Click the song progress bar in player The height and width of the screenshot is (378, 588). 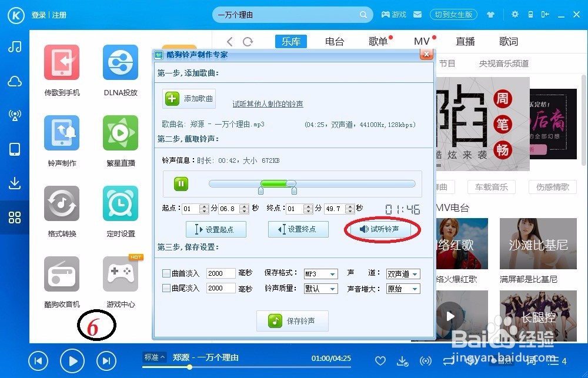tap(246, 367)
